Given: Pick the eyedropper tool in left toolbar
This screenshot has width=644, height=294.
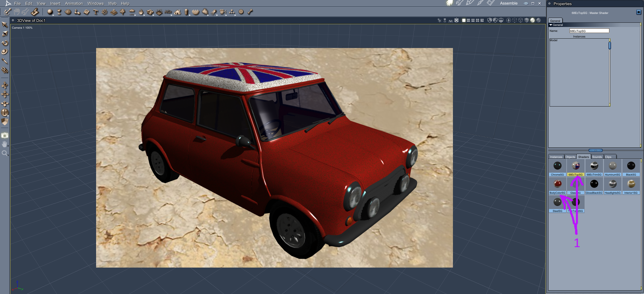Looking at the screenshot, I should tap(5, 61).
